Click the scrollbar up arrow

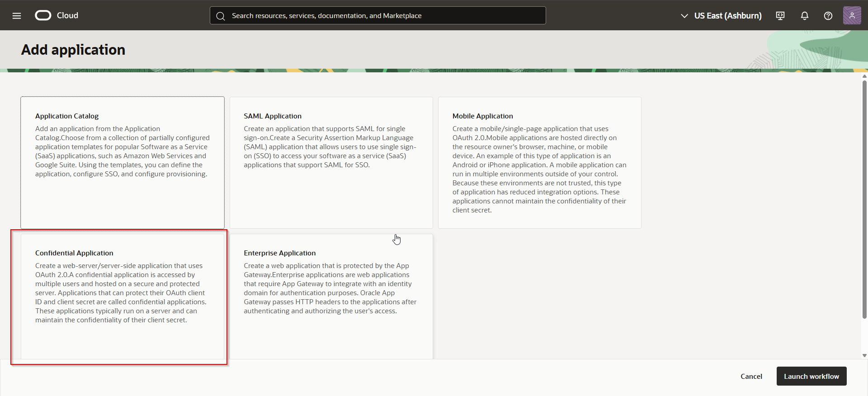point(864,76)
